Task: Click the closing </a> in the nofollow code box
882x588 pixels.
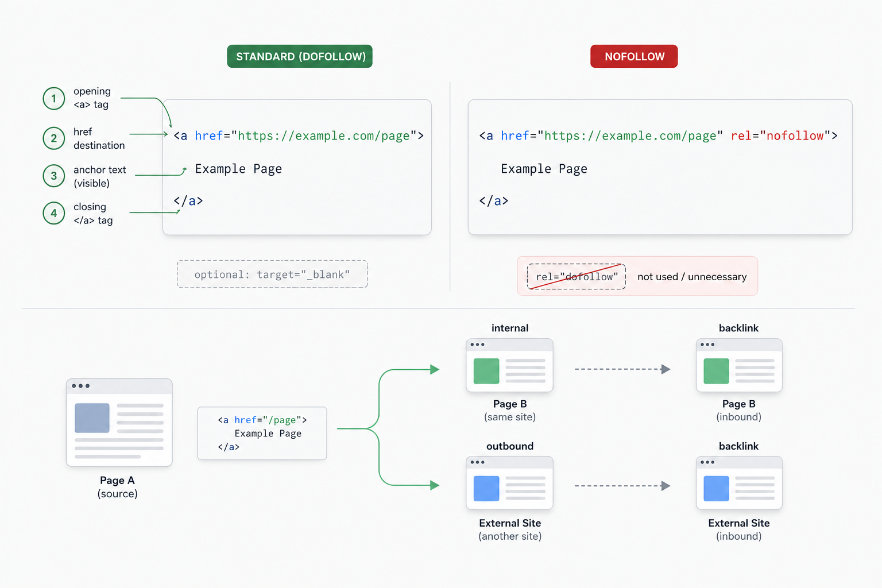Action: pos(494,201)
